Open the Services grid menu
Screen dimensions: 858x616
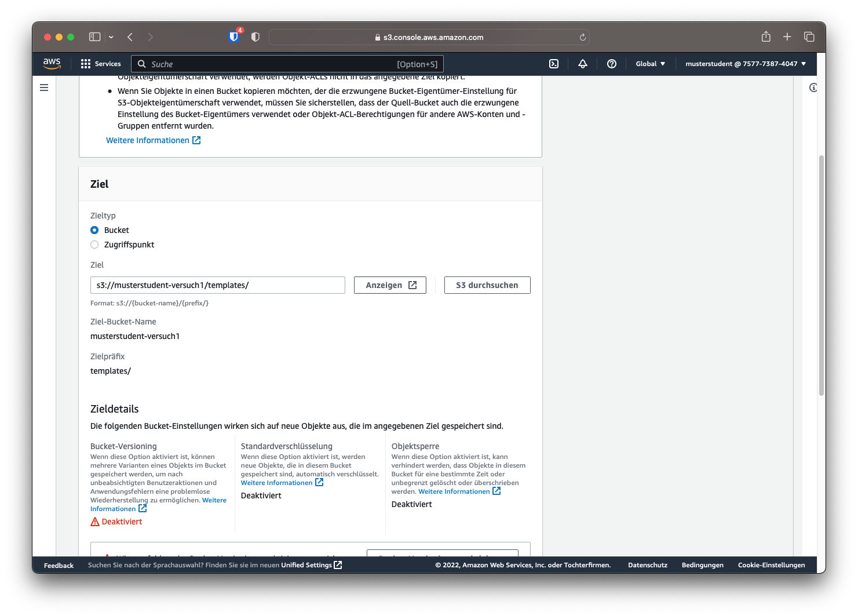click(x=86, y=64)
